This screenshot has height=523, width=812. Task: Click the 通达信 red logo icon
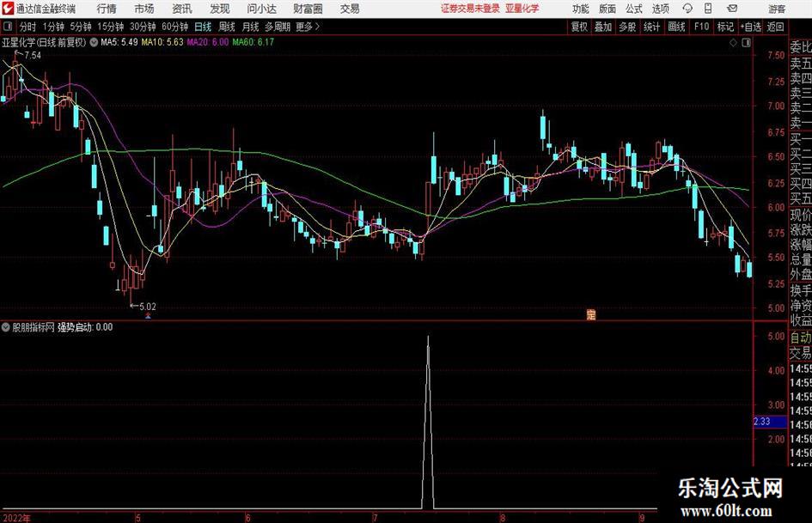click(8, 9)
